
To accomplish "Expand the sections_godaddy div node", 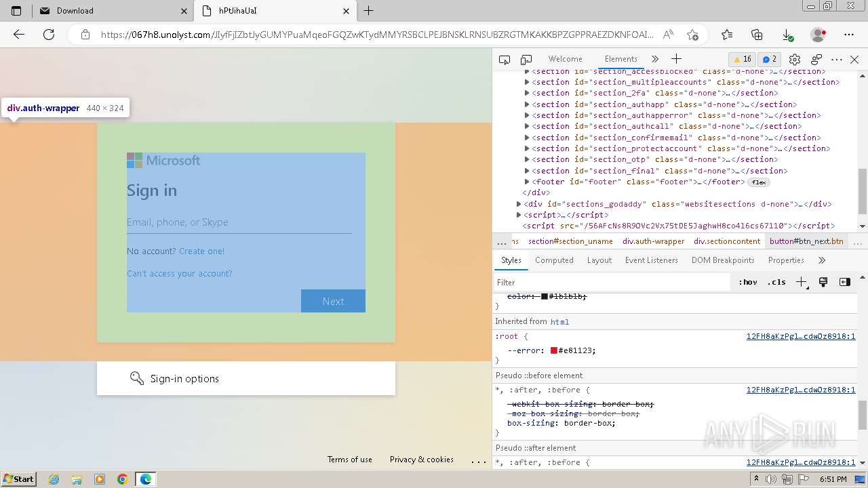I will pos(519,204).
